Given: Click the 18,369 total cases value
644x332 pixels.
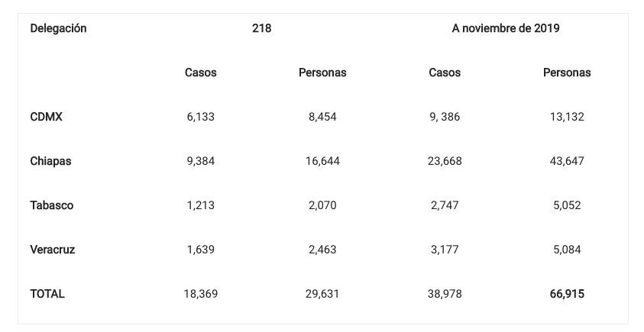Looking at the screenshot, I should click(200, 294).
